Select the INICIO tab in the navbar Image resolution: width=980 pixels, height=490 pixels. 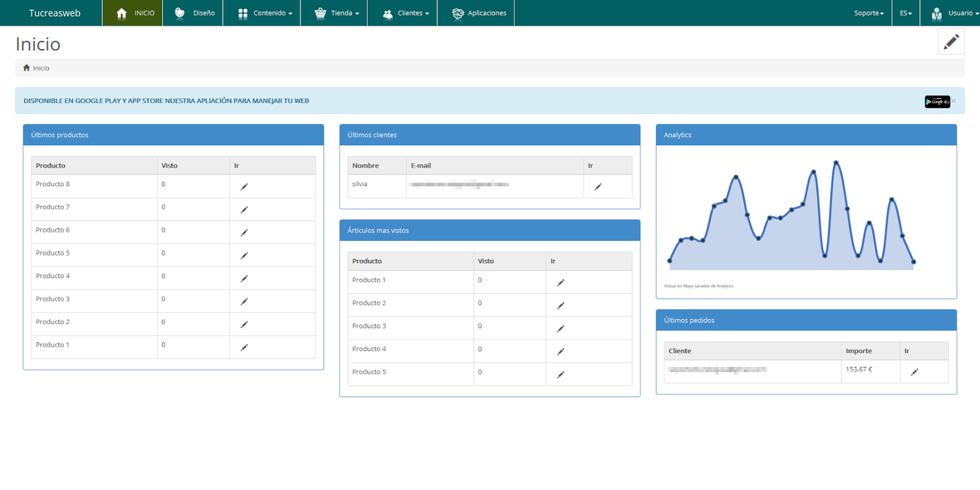(x=135, y=13)
